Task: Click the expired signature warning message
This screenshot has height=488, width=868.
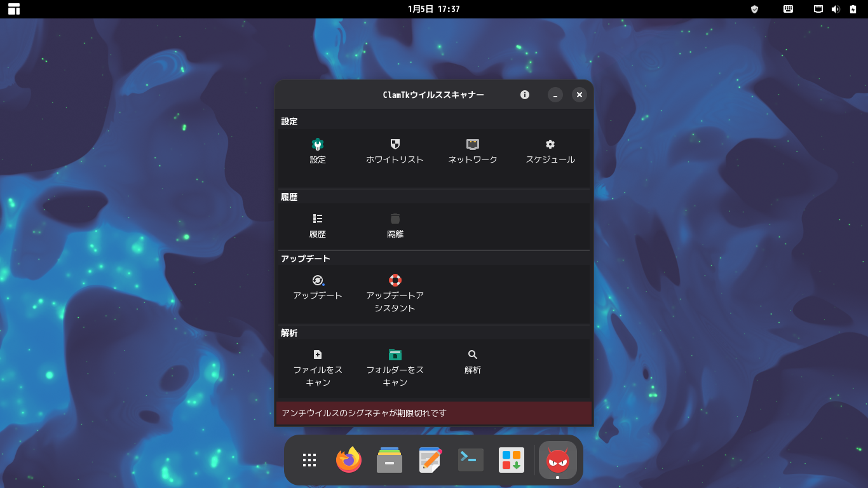Action: click(434, 413)
